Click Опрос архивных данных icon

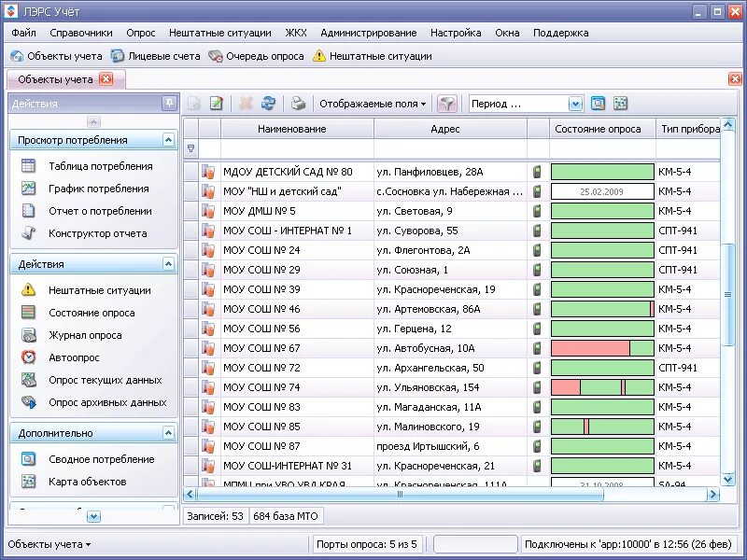point(28,402)
